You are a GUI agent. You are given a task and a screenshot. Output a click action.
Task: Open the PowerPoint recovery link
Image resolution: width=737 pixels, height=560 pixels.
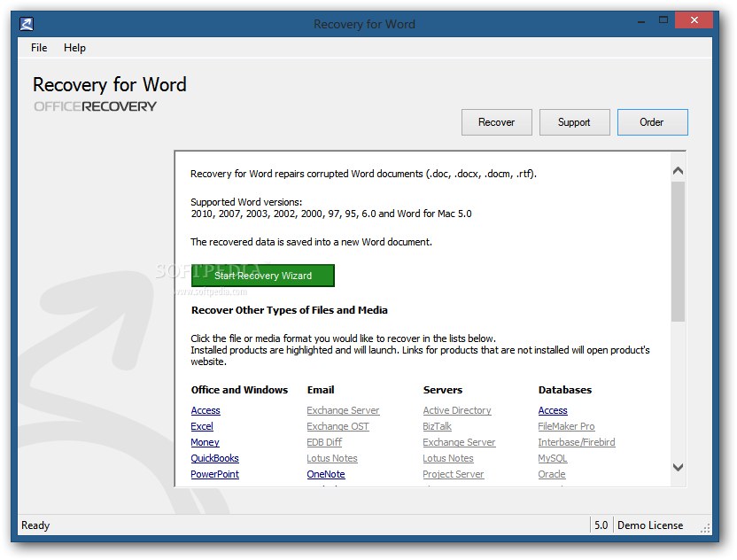214,474
